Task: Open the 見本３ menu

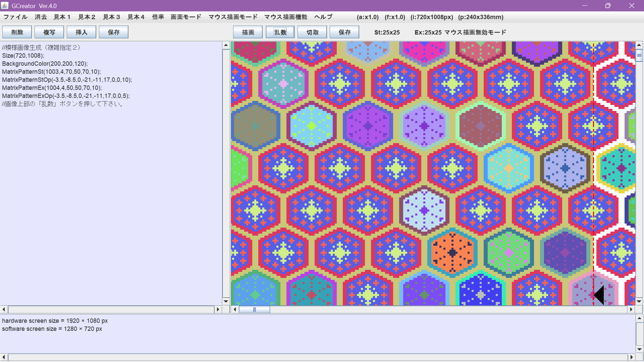Action: coord(111,17)
